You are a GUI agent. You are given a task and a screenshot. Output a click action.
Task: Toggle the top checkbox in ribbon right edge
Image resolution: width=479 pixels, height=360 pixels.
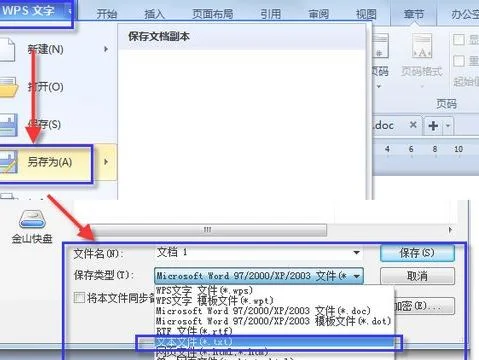[x=459, y=40]
